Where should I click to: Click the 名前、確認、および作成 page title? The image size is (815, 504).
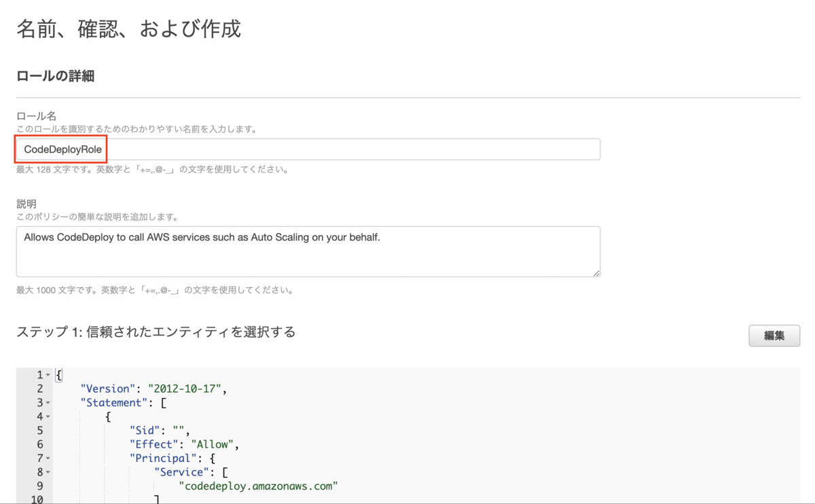coord(128,29)
